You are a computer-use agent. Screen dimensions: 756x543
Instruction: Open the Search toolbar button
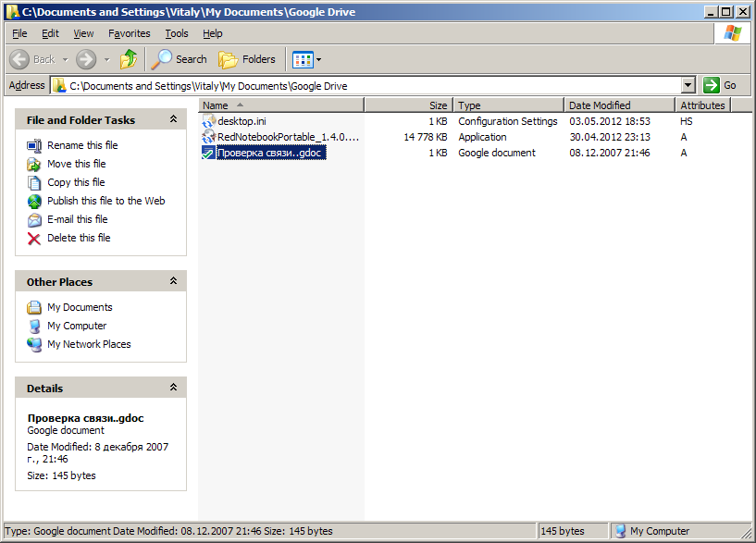180,59
